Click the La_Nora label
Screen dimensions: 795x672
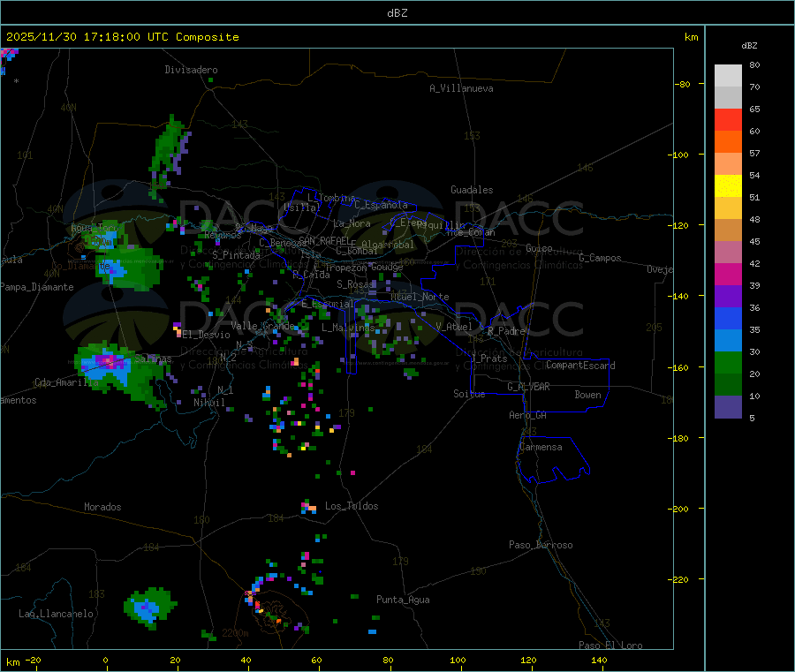tap(352, 223)
